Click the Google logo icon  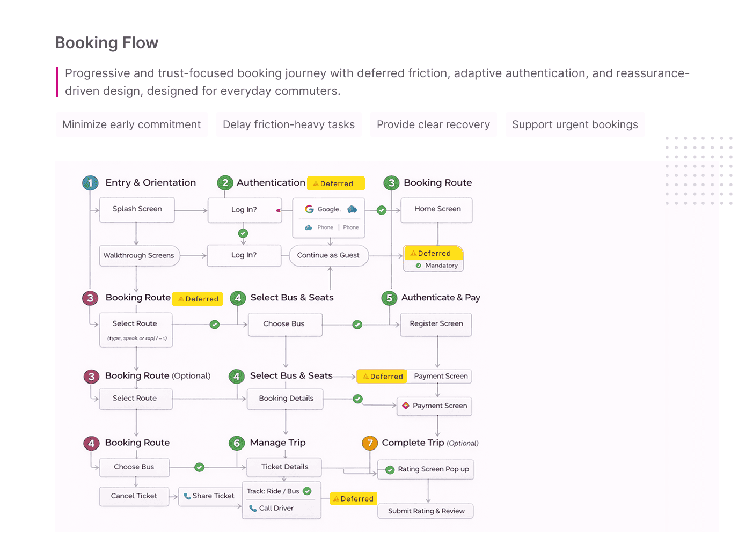[x=310, y=209]
